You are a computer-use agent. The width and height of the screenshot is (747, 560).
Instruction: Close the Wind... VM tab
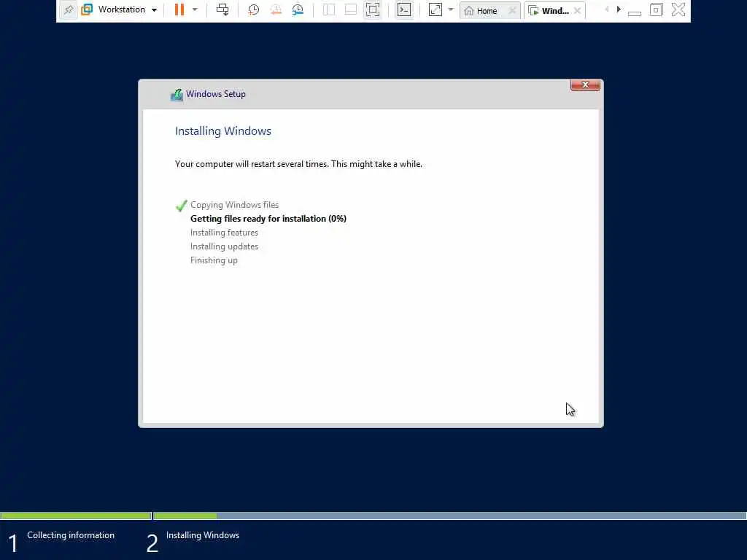click(578, 10)
